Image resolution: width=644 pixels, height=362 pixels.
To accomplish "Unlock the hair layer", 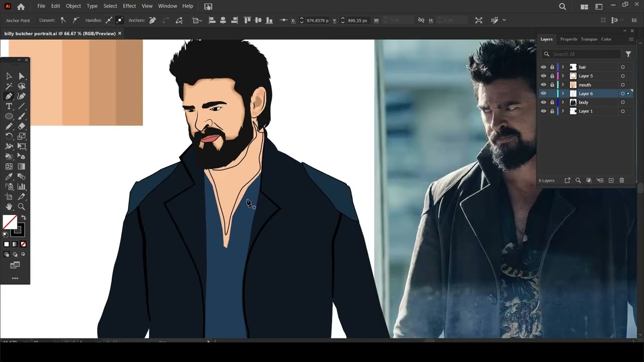I will (x=552, y=67).
